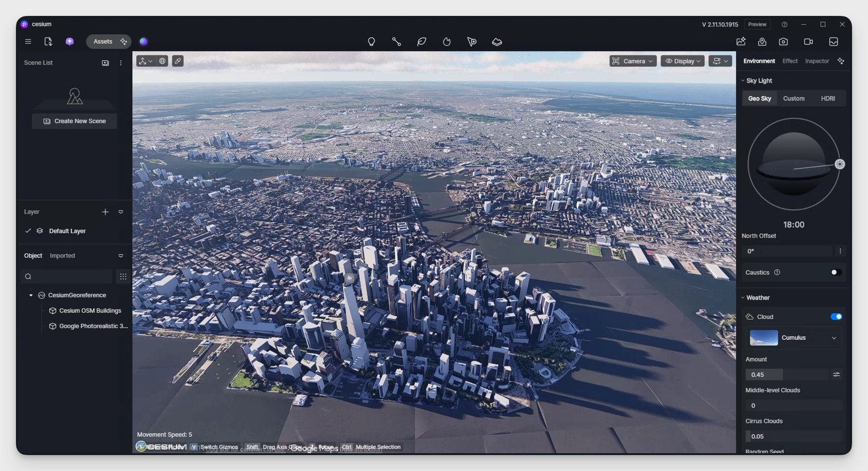868x471 pixels.
Task: Select the Custom sky mode
Action: tap(794, 99)
